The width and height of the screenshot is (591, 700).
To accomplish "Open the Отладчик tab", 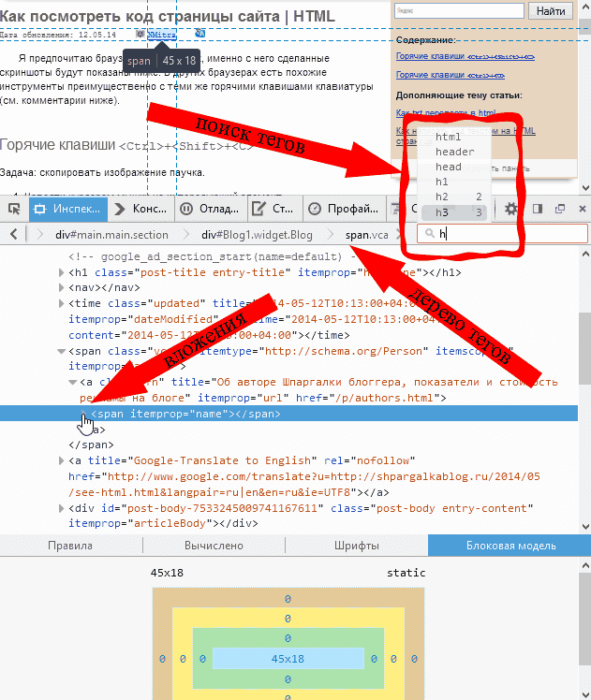I will tap(210, 209).
